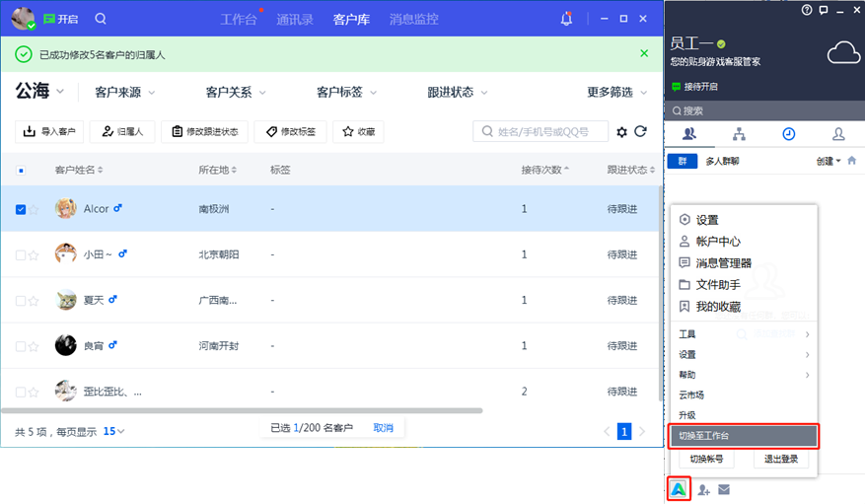The image size is (865, 504).
Task: Switch to the recent history clock tab
Action: pyautogui.click(x=789, y=134)
